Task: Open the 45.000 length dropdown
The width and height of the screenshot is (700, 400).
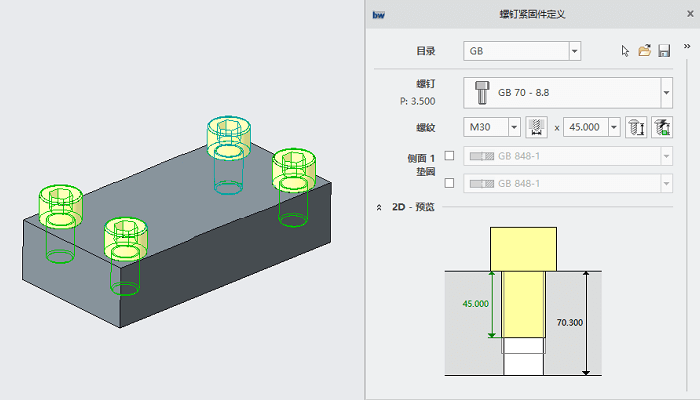Action: point(614,127)
